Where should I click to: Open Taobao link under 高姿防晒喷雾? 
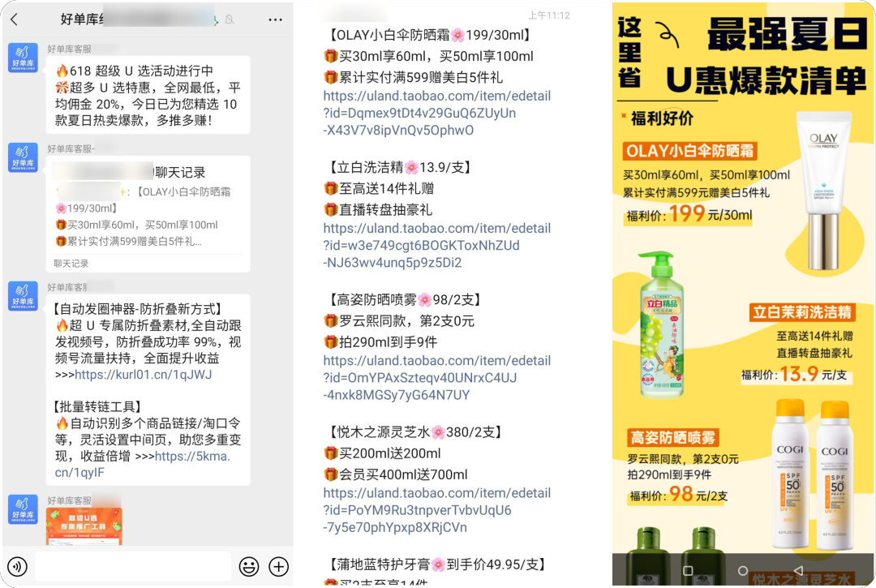pyautogui.click(x=437, y=377)
